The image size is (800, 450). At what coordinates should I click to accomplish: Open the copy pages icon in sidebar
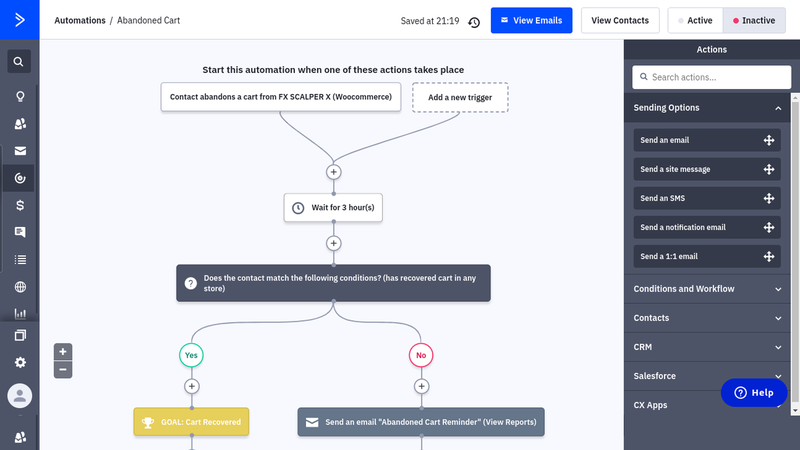(x=20, y=335)
